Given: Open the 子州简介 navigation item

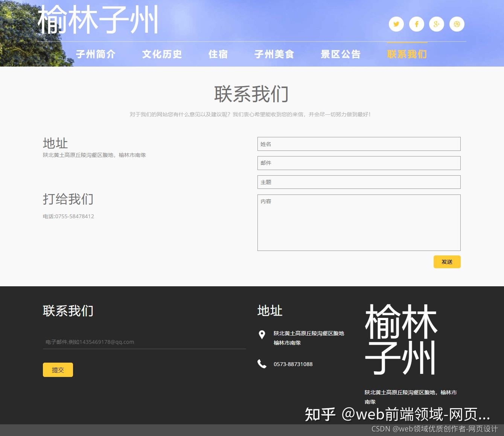Looking at the screenshot, I should point(96,54).
